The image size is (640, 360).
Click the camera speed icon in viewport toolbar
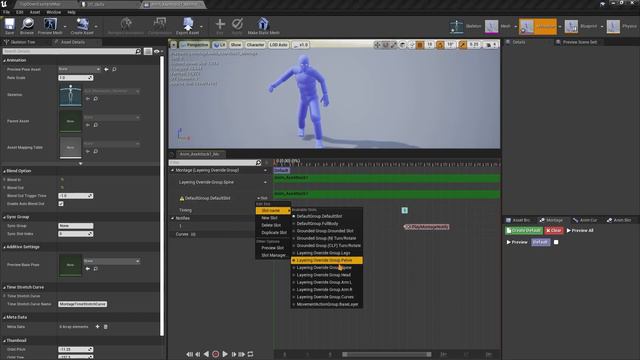click(488, 45)
